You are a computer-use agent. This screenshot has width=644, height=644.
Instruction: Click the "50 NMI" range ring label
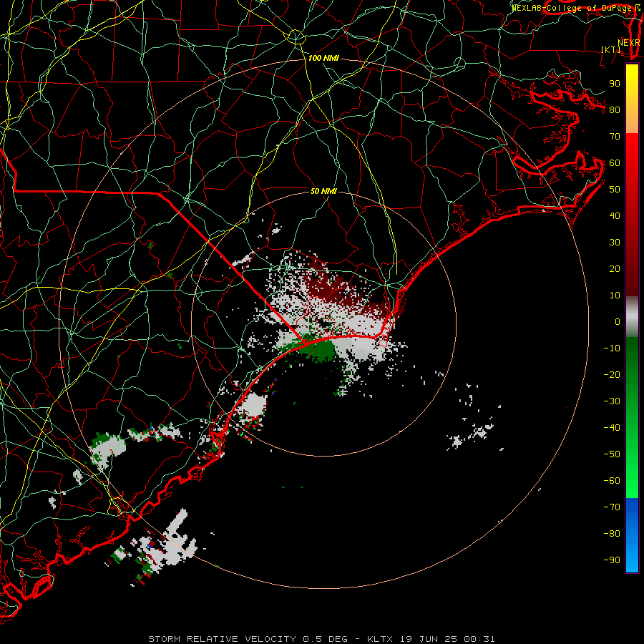point(323,191)
